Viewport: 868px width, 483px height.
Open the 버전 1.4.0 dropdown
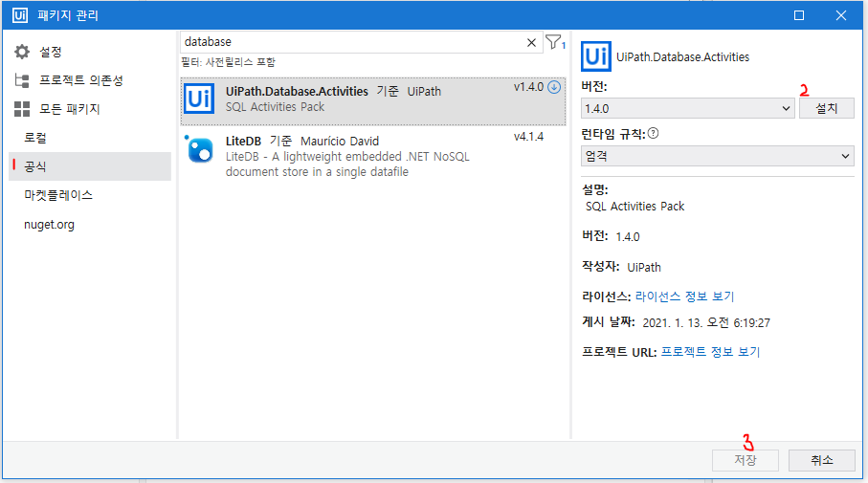(687, 108)
